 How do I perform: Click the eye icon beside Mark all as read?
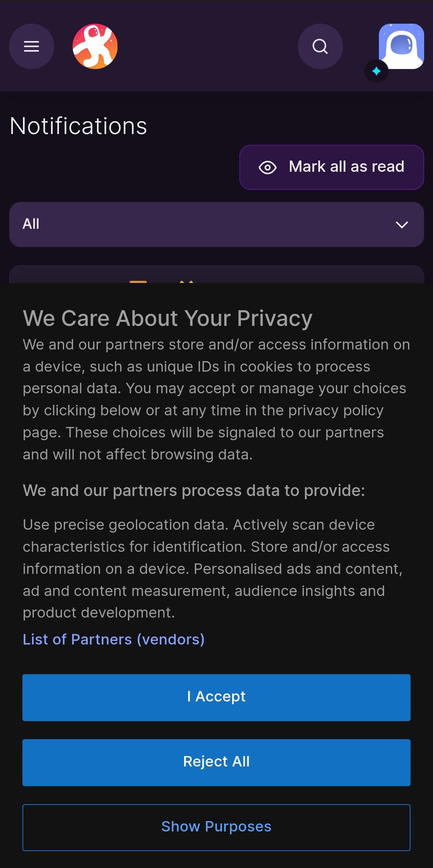pyautogui.click(x=267, y=167)
